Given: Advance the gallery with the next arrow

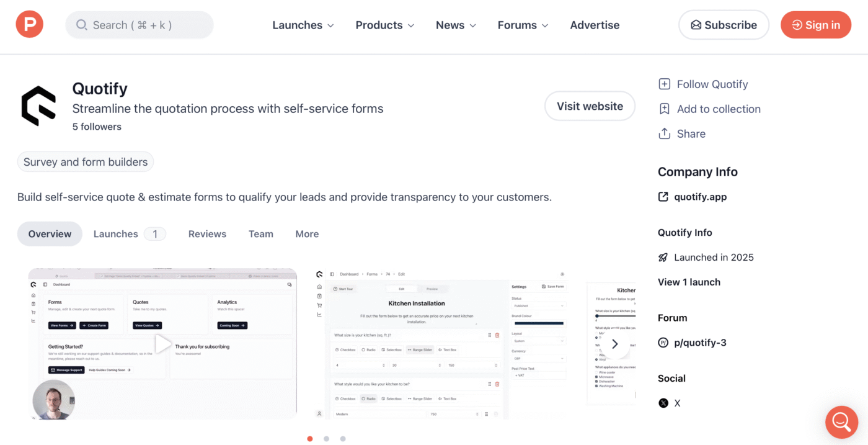Looking at the screenshot, I should [x=614, y=344].
